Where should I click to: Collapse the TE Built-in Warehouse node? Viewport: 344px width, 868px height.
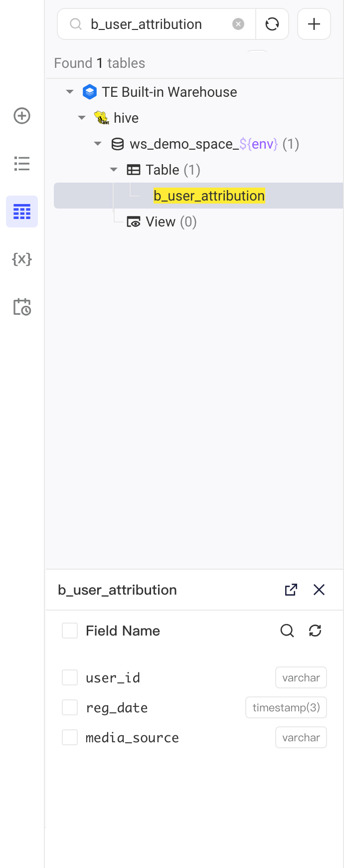(70, 92)
